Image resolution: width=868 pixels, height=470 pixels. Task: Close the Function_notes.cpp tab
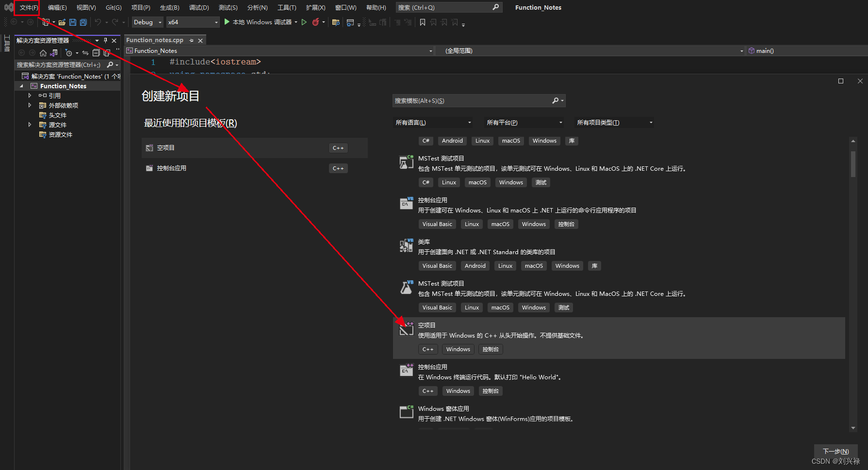click(200, 41)
